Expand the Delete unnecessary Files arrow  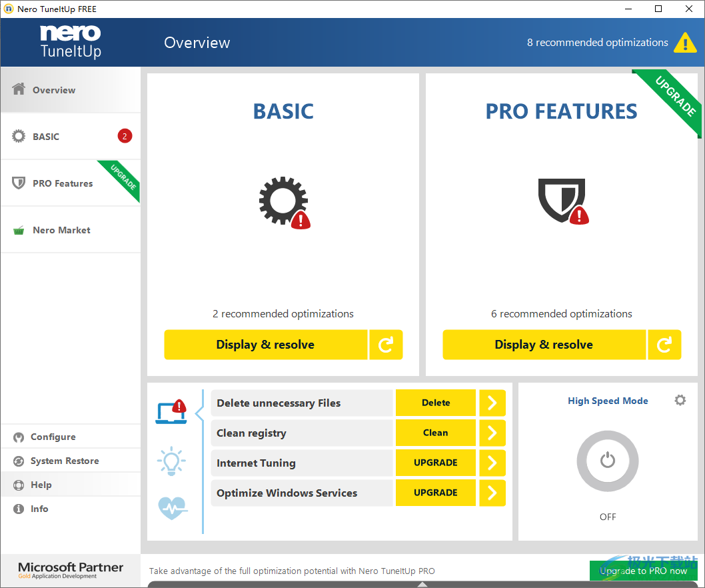(492, 403)
